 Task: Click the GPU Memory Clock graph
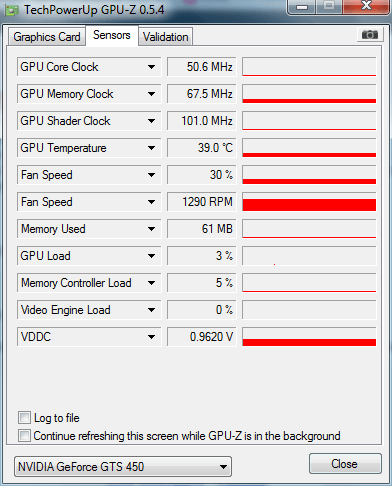click(309, 94)
